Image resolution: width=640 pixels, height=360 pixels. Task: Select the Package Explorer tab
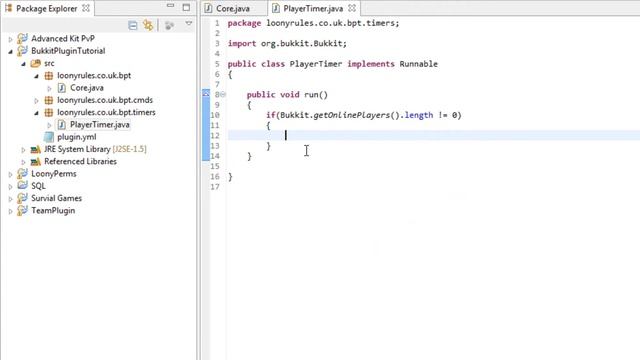click(x=47, y=9)
